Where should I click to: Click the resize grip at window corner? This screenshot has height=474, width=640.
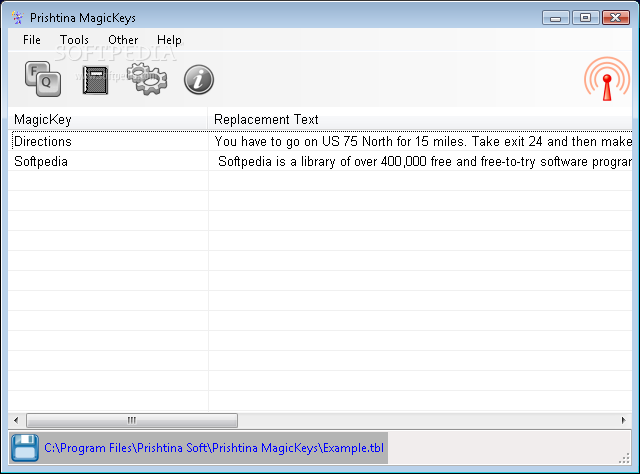pos(624,458)
